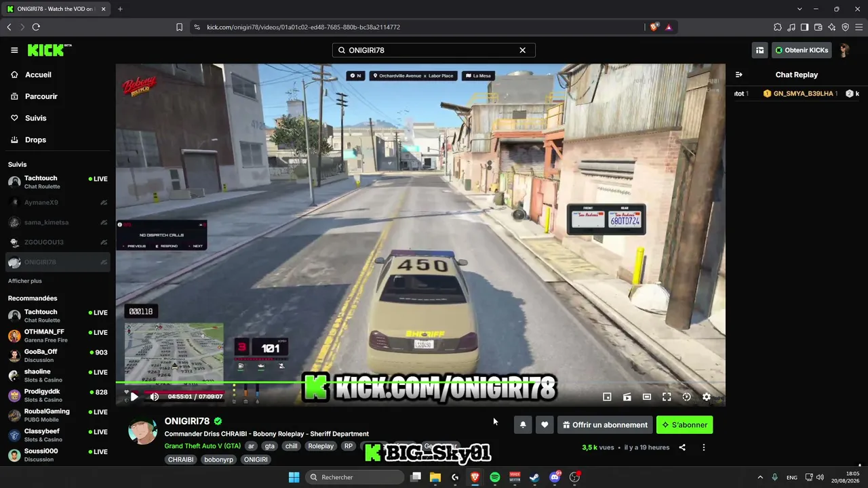Switch video to picture-in-picture mini player

coord(607,397)
